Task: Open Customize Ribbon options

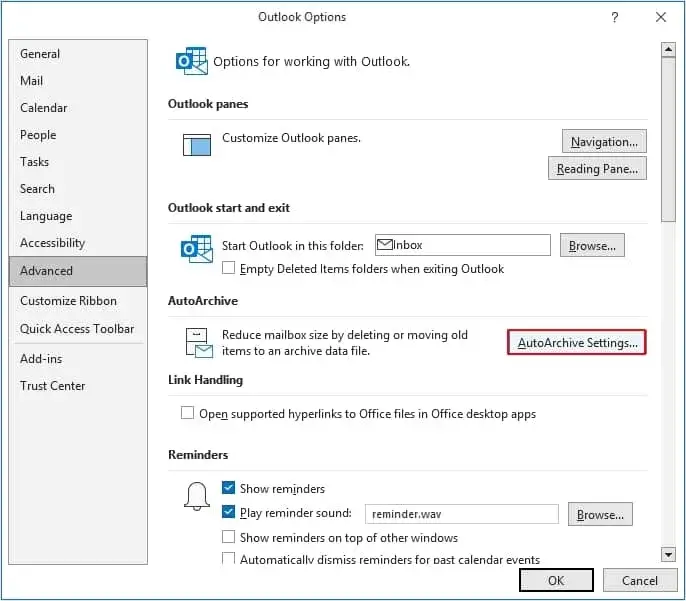Action: [x=78, y=301]
